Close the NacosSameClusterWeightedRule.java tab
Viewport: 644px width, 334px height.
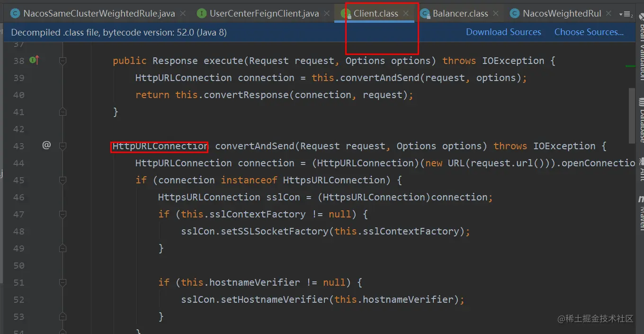[x=183, y=14]
